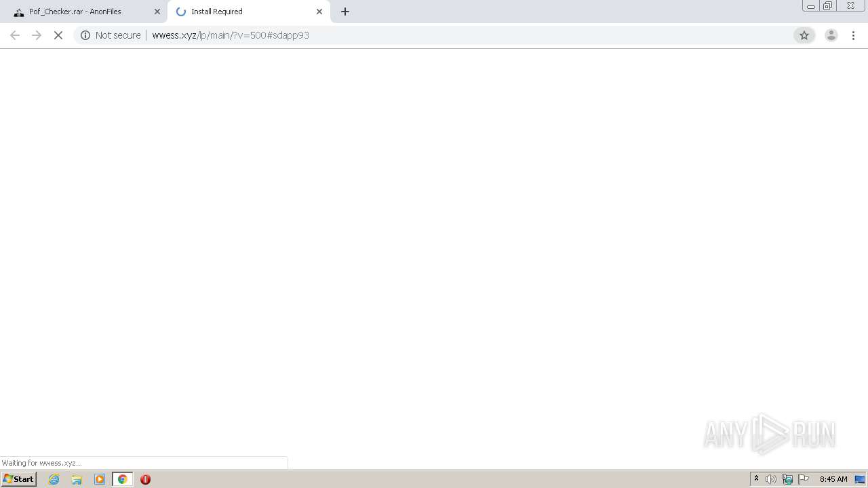868x488 pixels.
Task: Click the 8:45 AM clock
Action: coord(833,479)
